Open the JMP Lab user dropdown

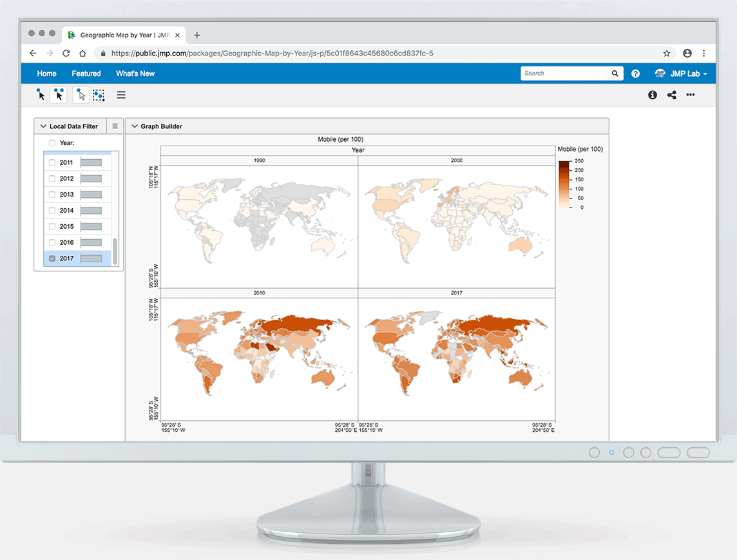[682, 73]
